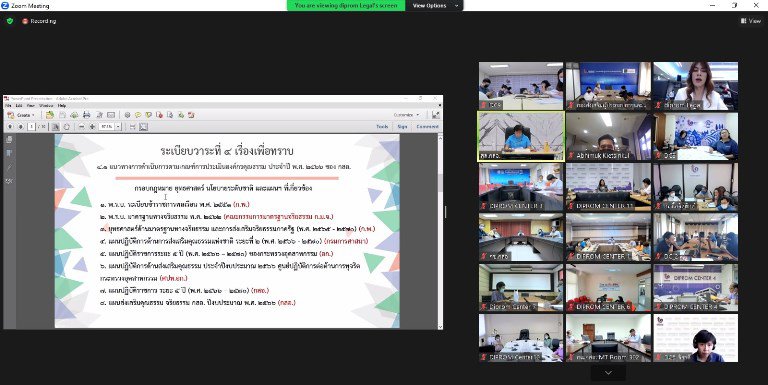This screenshot has height=385, width=768.
Task: Click the "You are viewing diprom Legal's screen" banner
Action: pos(346,5)
